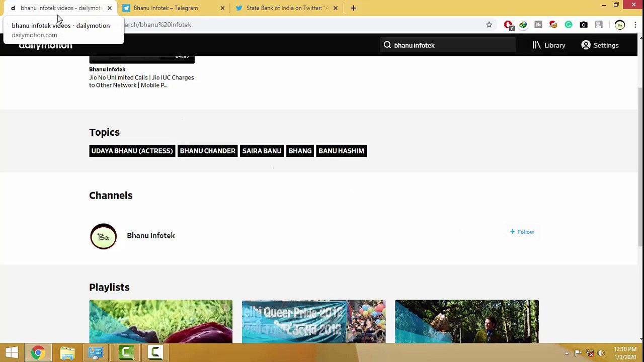Open the Delhi Queer Pride 2012 playlist thumbnail
The height and width of the screenshot is (362, 644).
click(x=313, y=322)
